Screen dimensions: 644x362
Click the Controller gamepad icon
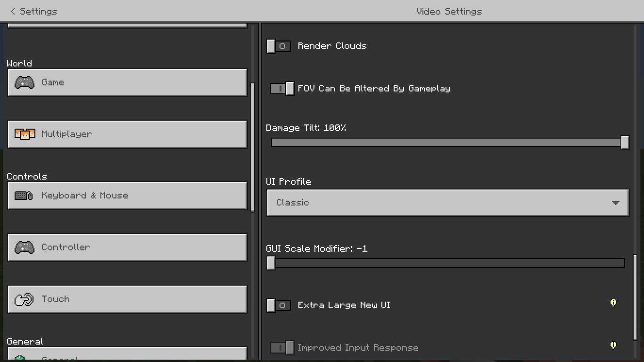24,247
